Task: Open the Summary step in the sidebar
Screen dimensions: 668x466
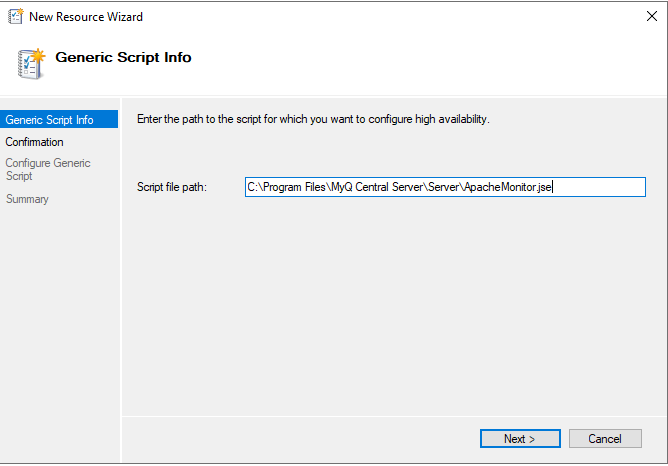Action: pyautogui.click(x=27, y=199)
